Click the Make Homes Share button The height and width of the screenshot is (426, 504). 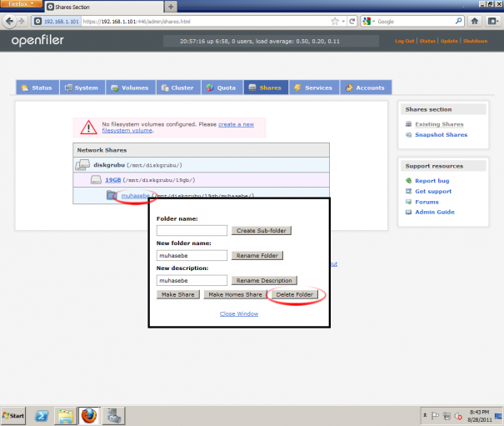pos(235,294)
